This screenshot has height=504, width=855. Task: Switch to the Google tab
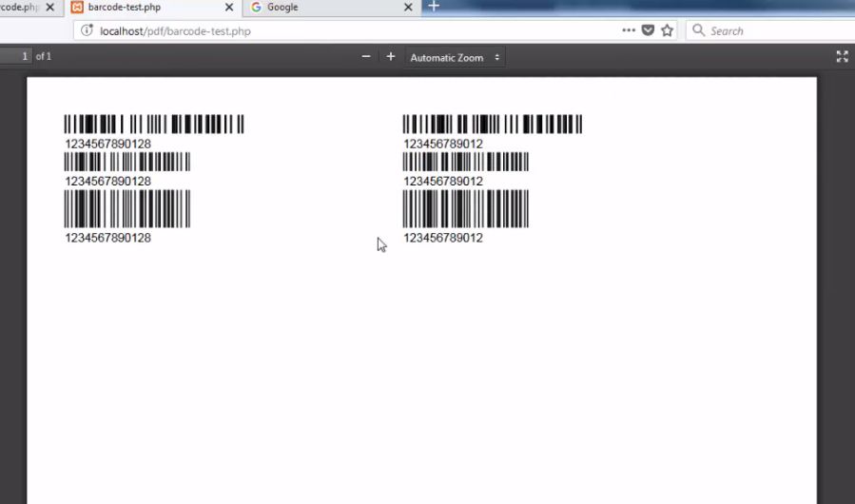(x=332, y=8)
